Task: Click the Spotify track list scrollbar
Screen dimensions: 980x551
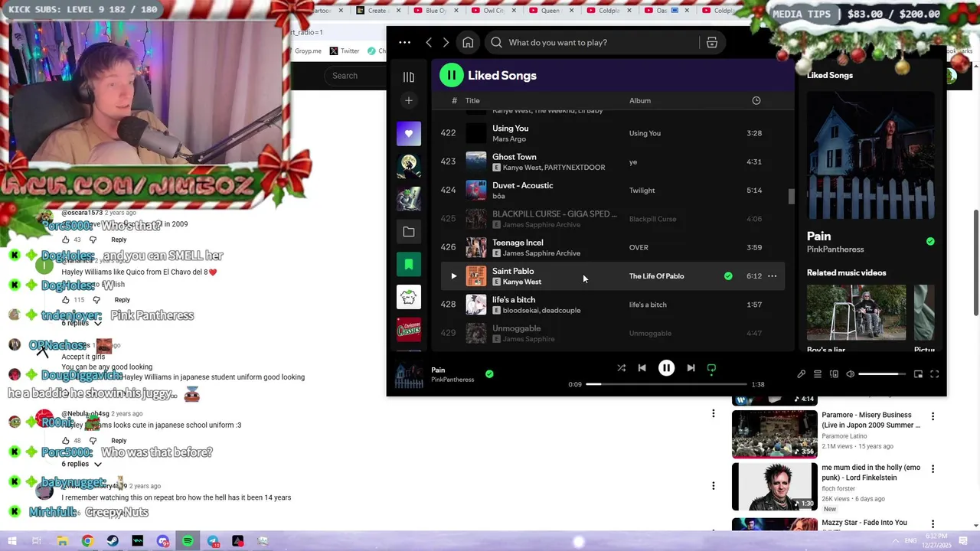Action: [x=792, y=197]
